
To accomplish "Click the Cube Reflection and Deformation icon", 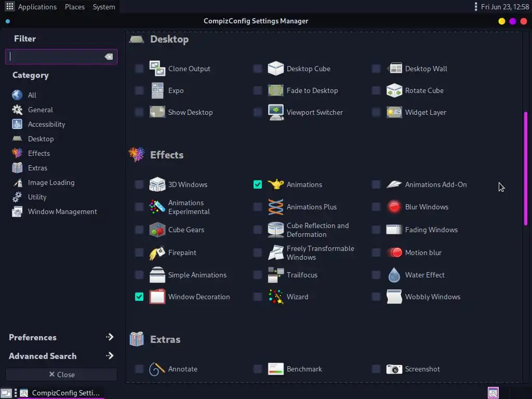I will tap(275, 230).
